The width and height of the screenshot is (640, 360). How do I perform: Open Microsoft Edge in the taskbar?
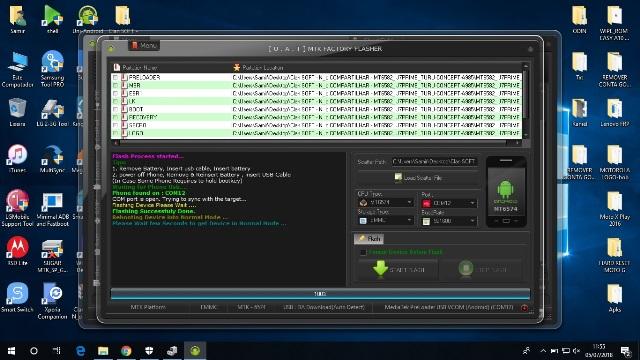coord(81,351)
